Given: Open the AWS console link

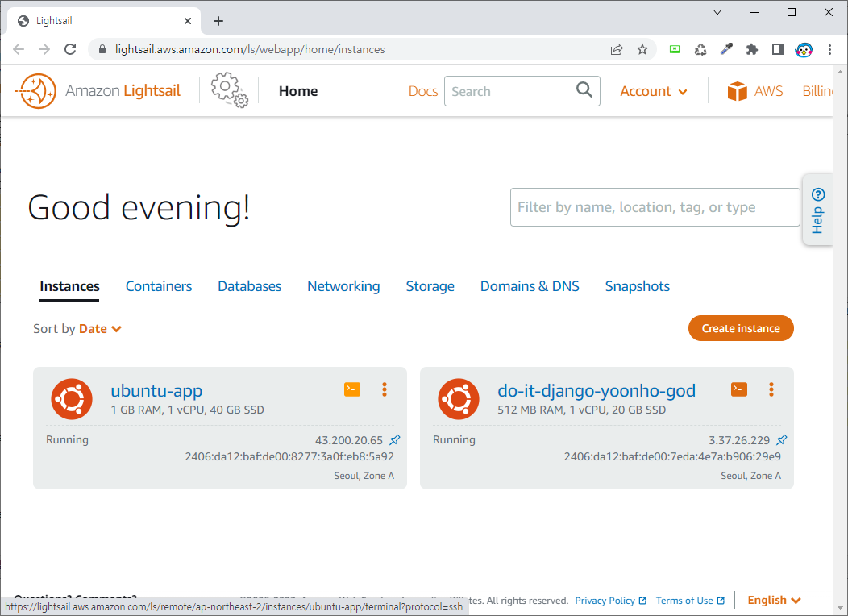Looking at the screenshot, I should point(755,91).
